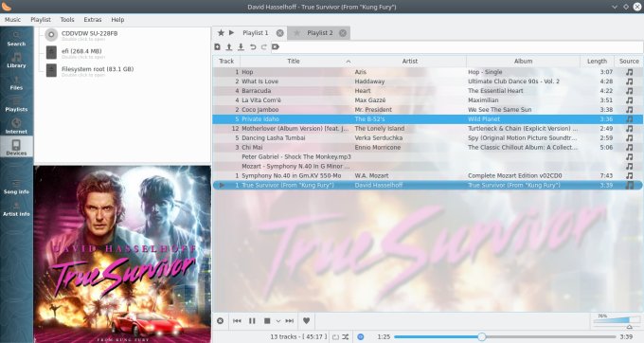
Task: Select the Barracuda track by Heart
Action: tap(428, 91)
